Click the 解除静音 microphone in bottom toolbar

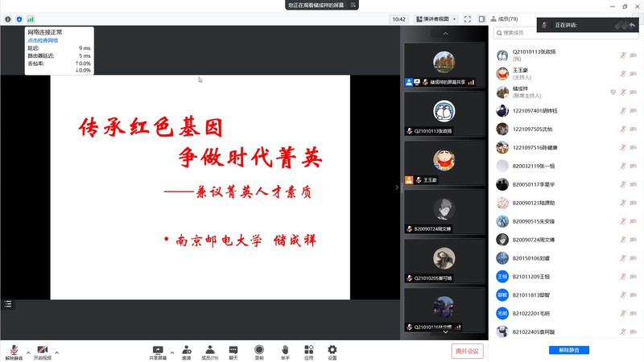14,352
